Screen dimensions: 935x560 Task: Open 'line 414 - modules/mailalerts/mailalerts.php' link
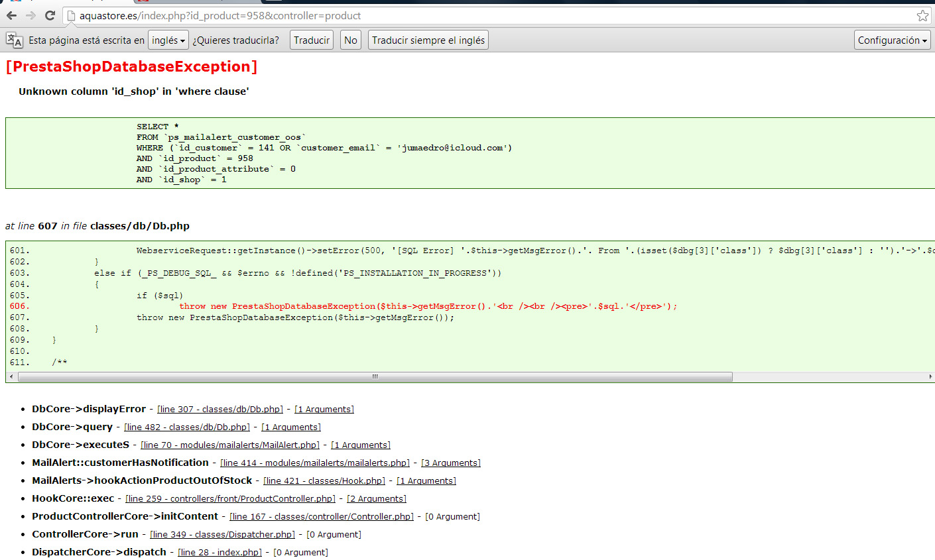[315, 463]
